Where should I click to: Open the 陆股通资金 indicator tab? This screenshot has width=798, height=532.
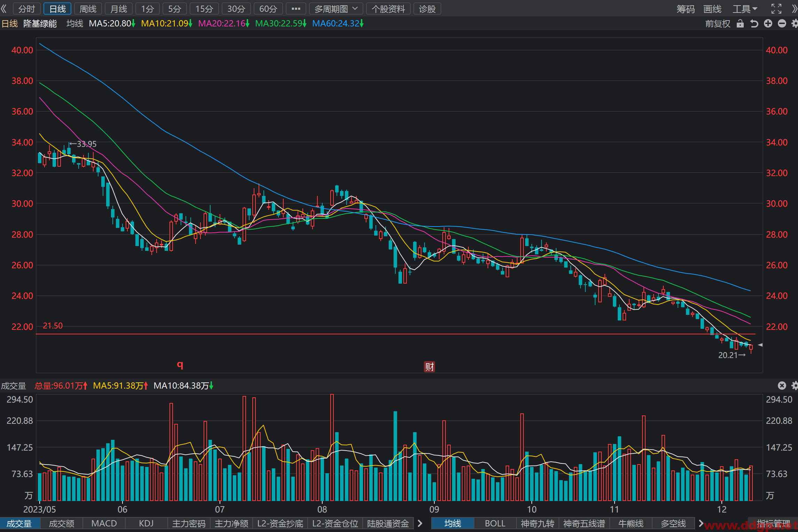pyautogui.click(x=388, y=523)
